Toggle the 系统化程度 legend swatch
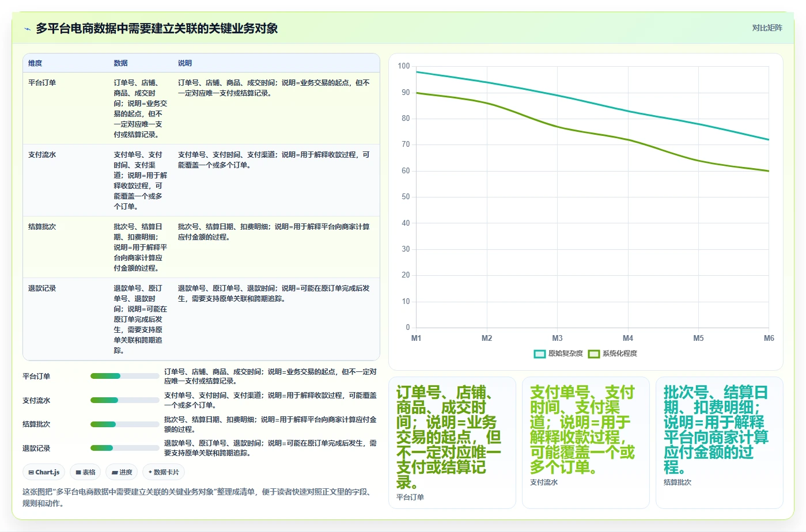 coord(594,354)
